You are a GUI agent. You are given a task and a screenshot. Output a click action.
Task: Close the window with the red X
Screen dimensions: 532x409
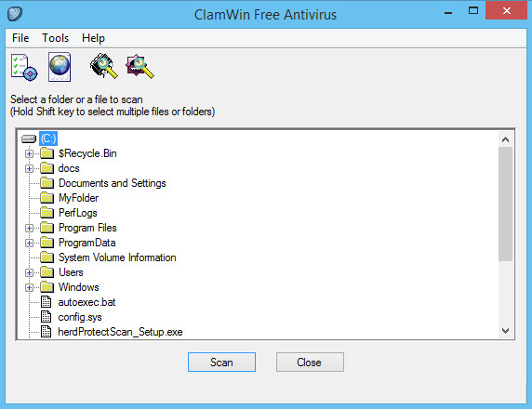(506, 11)
